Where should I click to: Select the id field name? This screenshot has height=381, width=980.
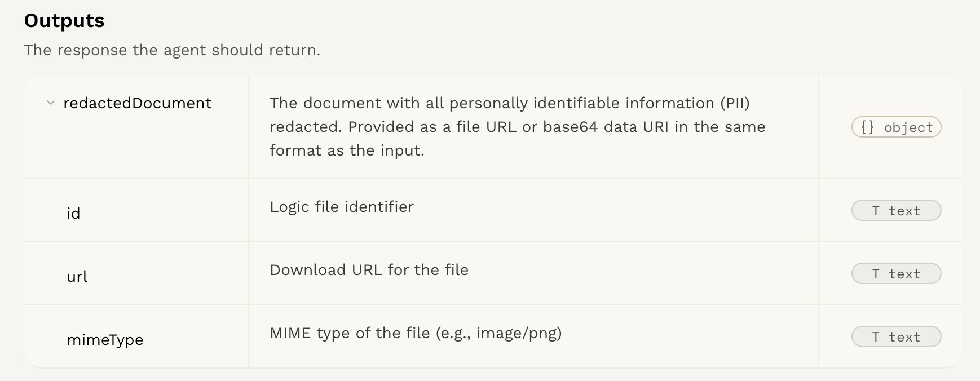pyautogui.click(x=73, y=214)
